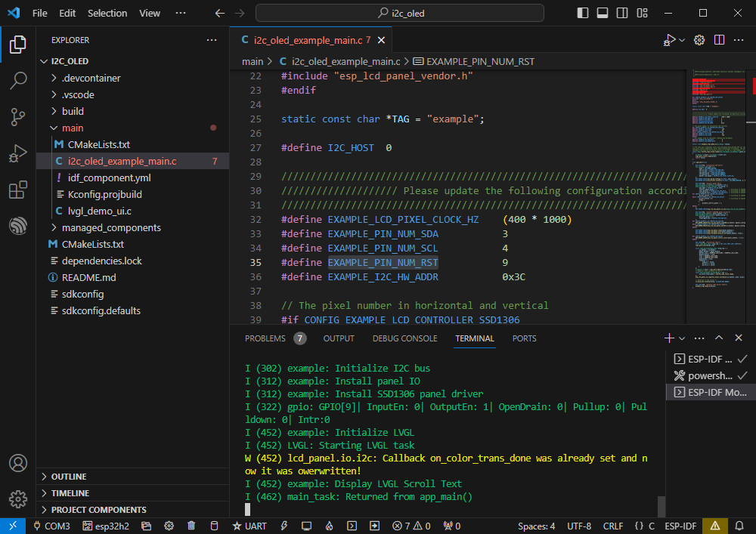The height and width of the screenshot is (534, 756).
Task: Open ESP-IDF terminal from status bar
Action: pyautogui.click(x=352, y=526)
